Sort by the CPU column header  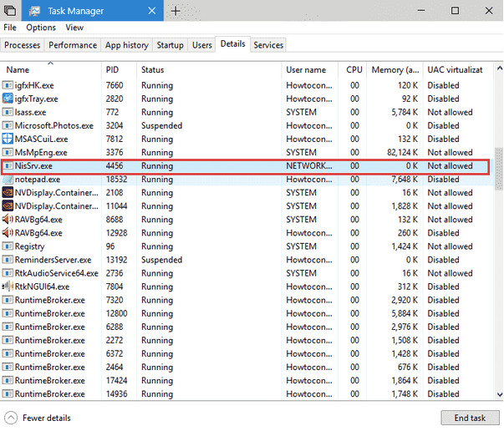tap(353, 69)
